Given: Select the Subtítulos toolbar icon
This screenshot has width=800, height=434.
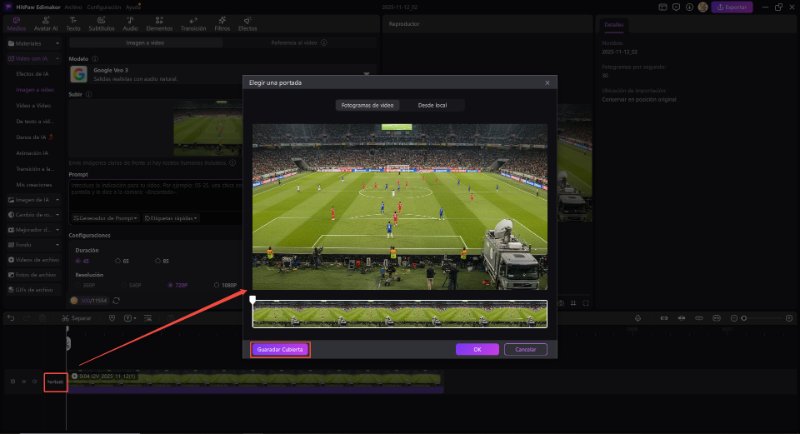Looking at the screenshot, I should pos(102,26).
